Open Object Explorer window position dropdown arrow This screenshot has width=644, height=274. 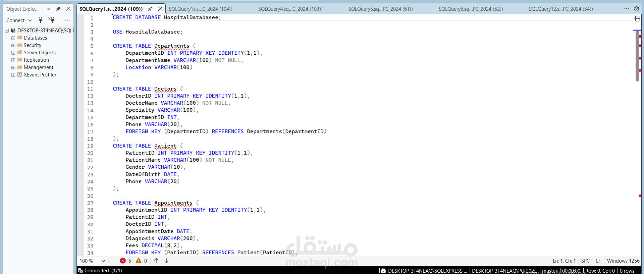(48, 9)
